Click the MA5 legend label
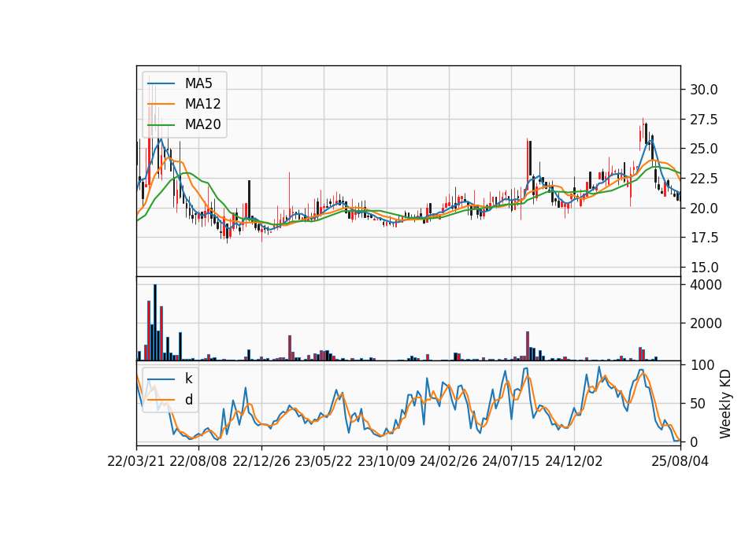The width and height of the screenshot is (756, 543). pyautogui.click(x=198, y=83)
